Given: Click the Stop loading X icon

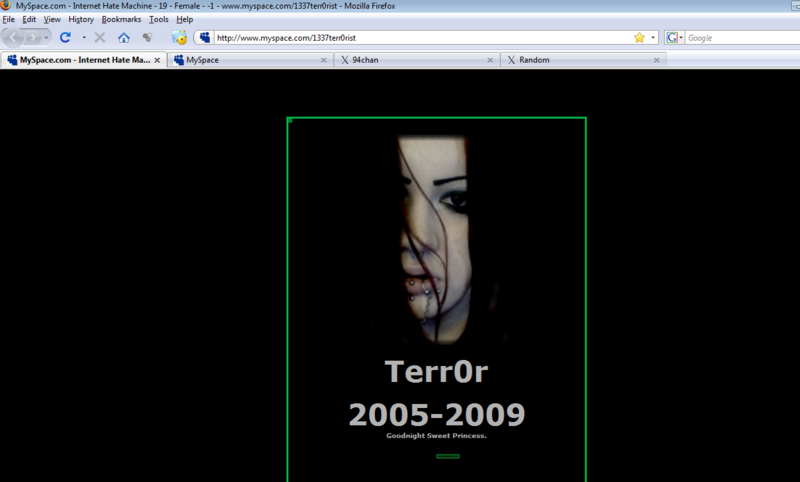Looking at the screenshot, I should 100,38.
